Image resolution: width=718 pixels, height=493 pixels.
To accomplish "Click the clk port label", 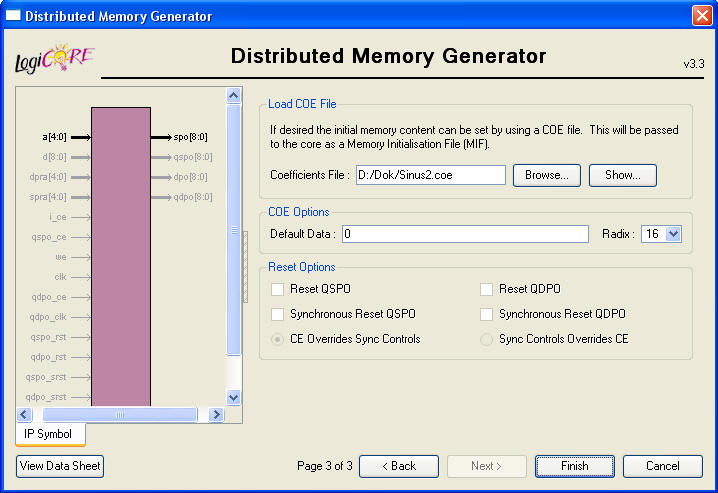I will pos(60,277).
